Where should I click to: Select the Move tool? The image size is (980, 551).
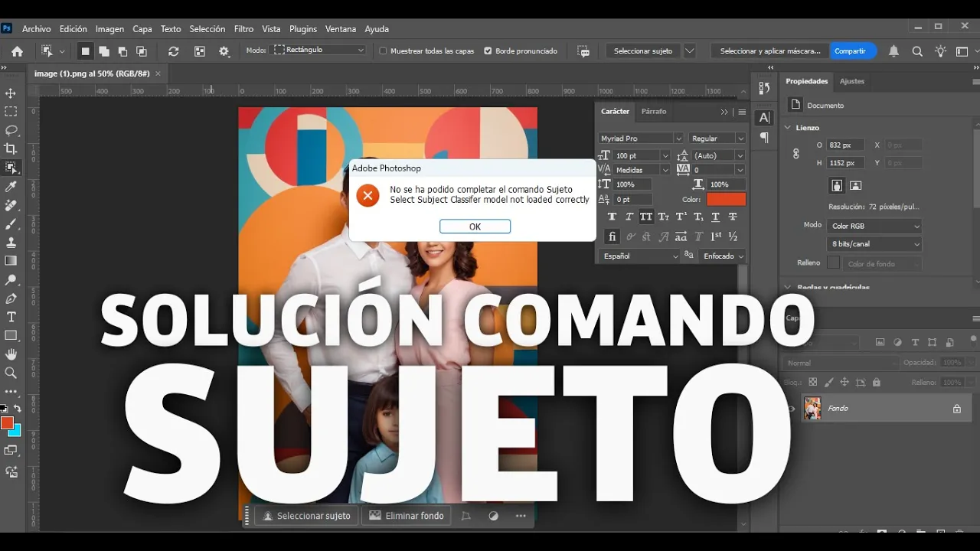point(11,93)
